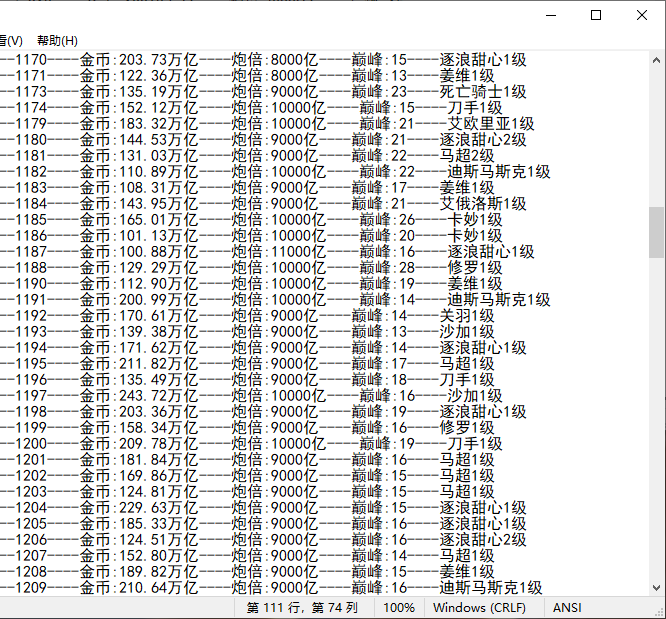Image resolution: width=666 pixels, height=619 pixels.
Task: Place cursor in the line numbered 1209
Action: coord(30,588)
